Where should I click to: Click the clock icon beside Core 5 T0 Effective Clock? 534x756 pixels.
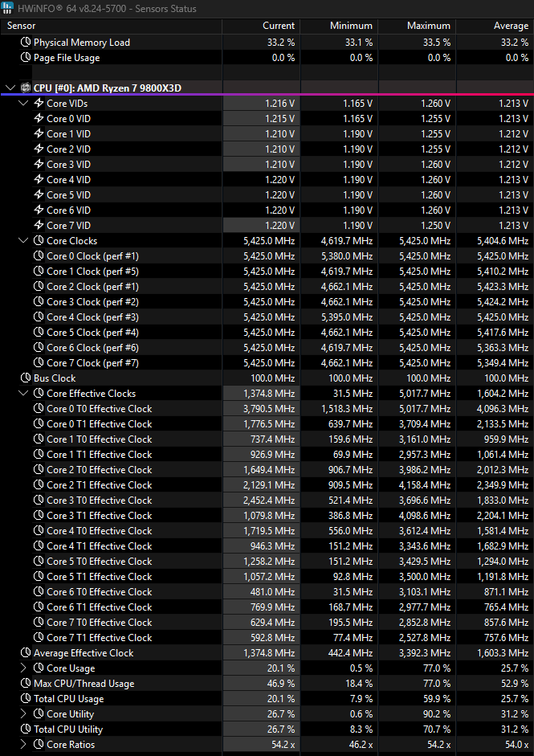[39, 562]
